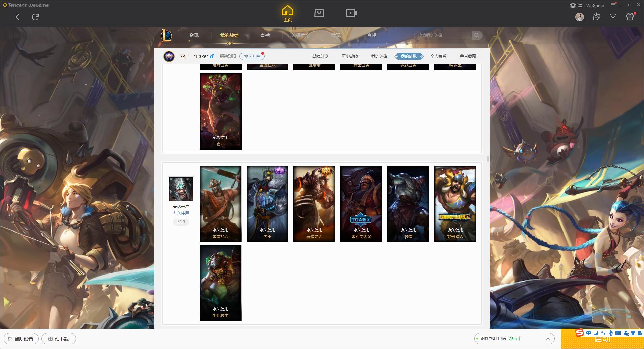
Task: Open the download manager icon
Action: [613, 17]
